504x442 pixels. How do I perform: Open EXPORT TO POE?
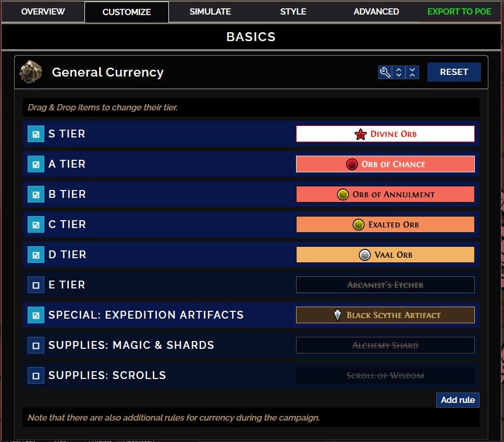[459, 11]
